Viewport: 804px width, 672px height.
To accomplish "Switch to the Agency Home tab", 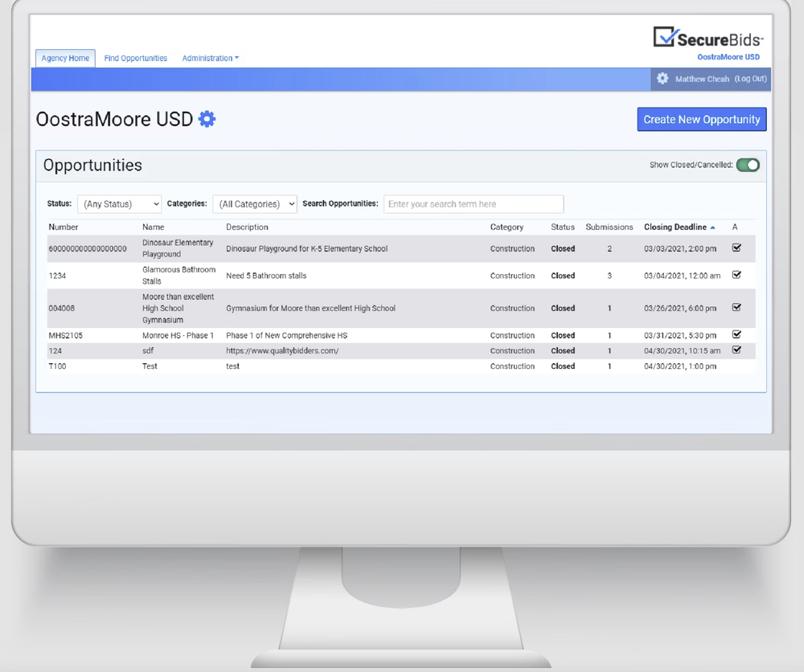I will [x=65, y=58].
